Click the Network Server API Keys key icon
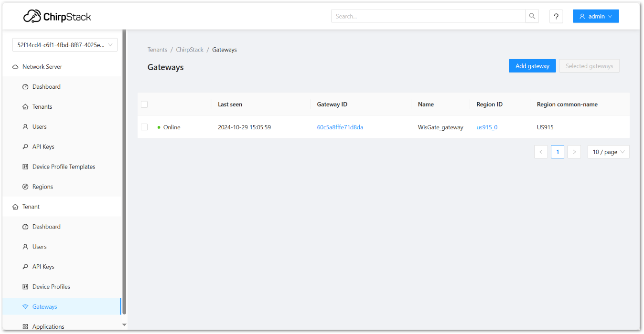This screenshot has width=644, height=334. 26,146
